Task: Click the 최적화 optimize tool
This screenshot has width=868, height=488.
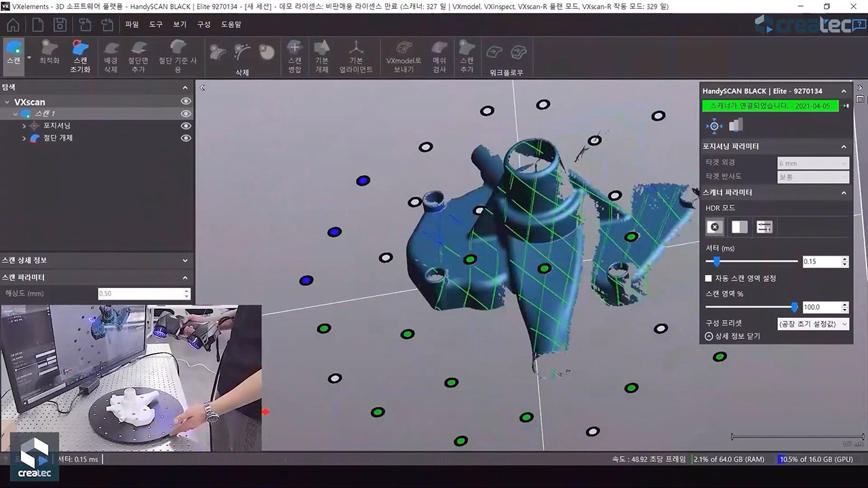Action: 49,53
